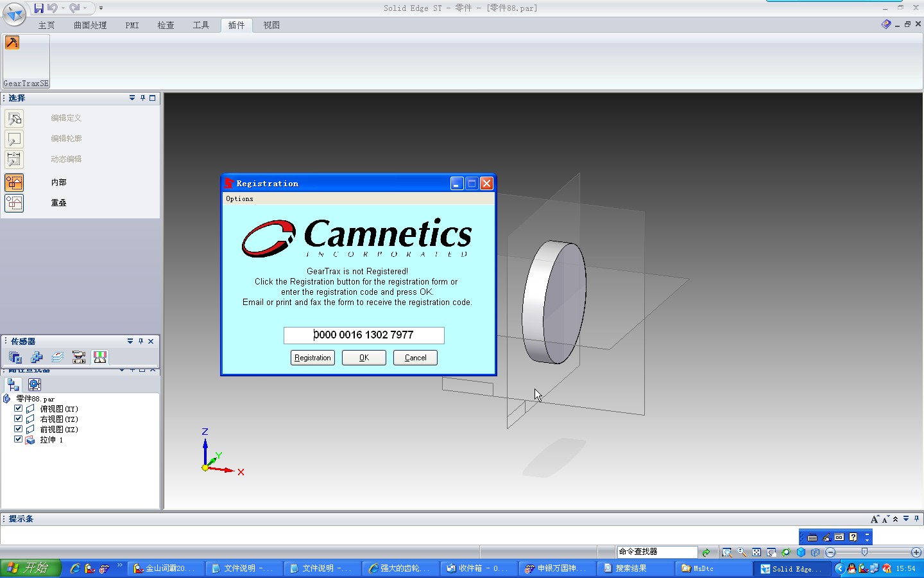Open the 工具 ribbon tab
The image size is (924, 578).
coord(201,25)
